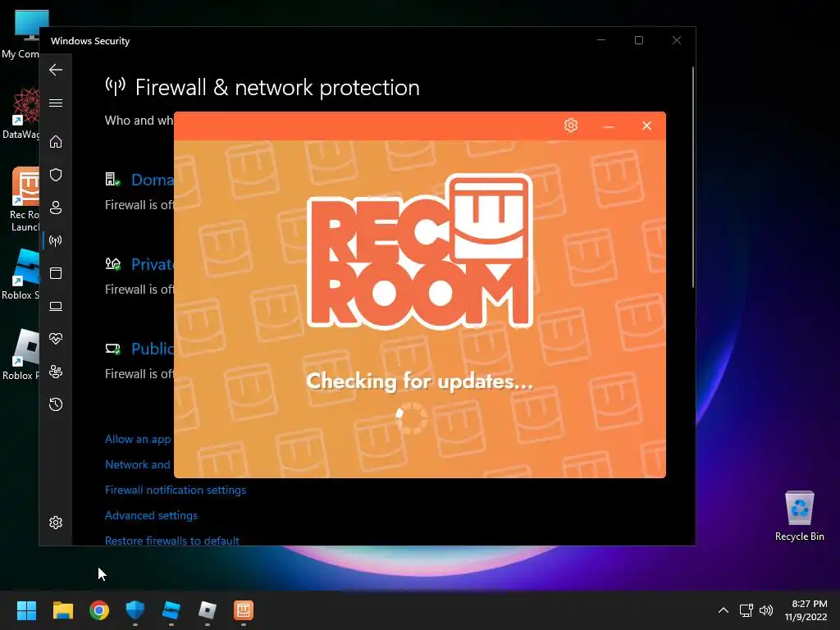Select the DataWagon desktop shortcut

pyautogui.click(x=20, y=113)
